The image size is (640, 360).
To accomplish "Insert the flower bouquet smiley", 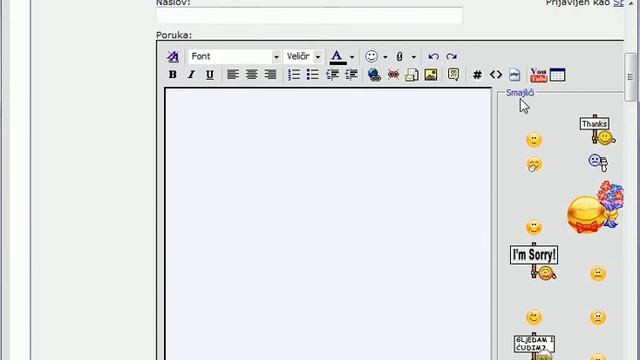I will click(x=596, y=208).
